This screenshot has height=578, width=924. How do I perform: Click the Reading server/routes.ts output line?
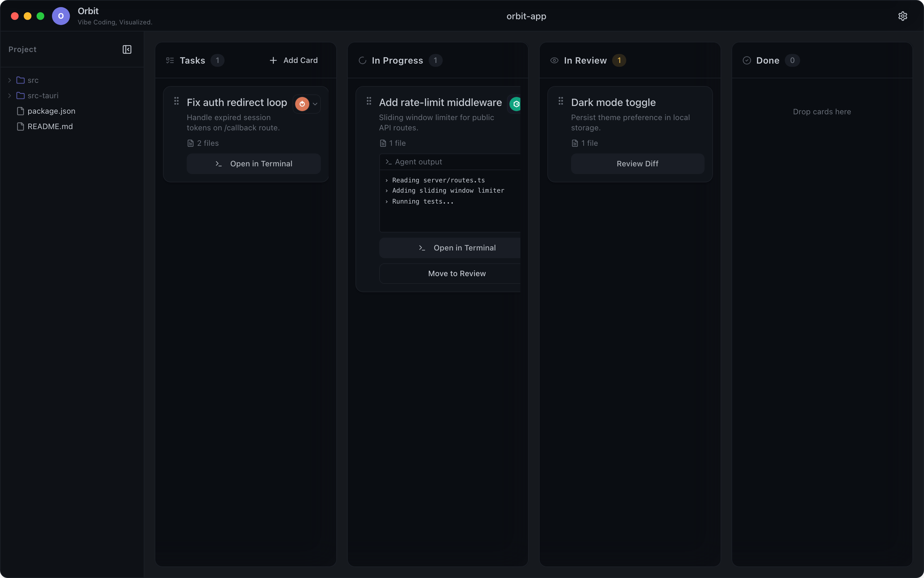point(438,180)
